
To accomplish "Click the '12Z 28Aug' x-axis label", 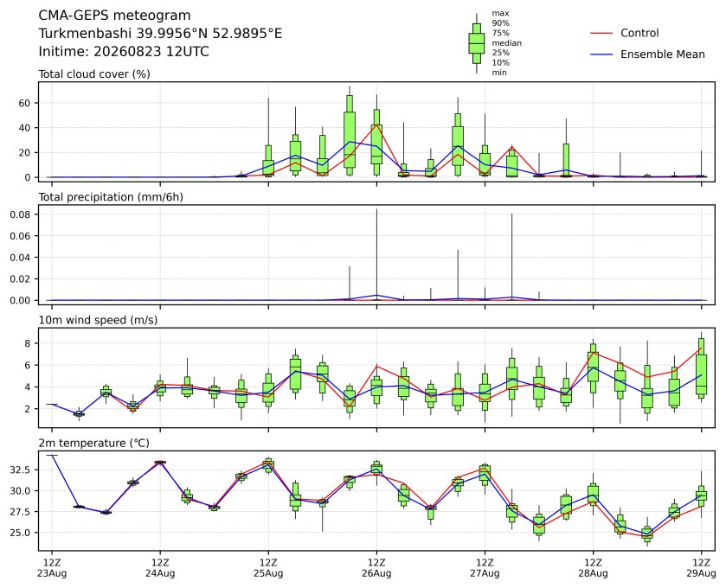I will [x=593, y=568].
